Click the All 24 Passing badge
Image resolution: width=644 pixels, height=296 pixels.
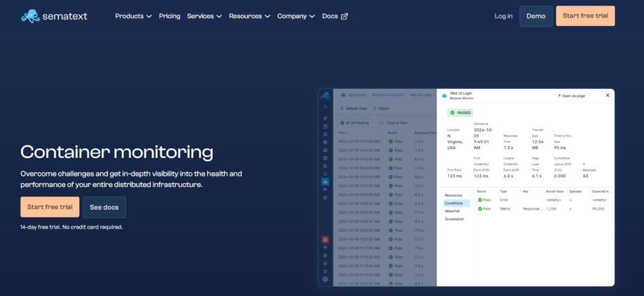pyautogui.click(x=355, y=123)
